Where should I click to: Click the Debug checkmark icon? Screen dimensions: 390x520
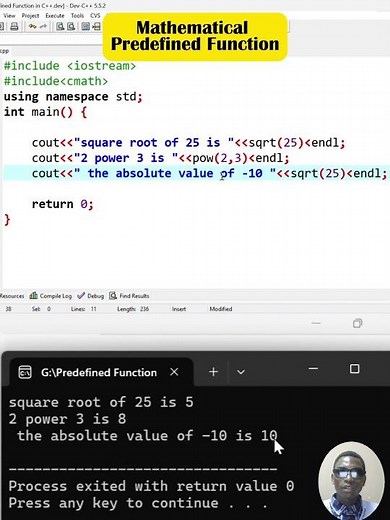pyautogui.click(x=81, y=295)
